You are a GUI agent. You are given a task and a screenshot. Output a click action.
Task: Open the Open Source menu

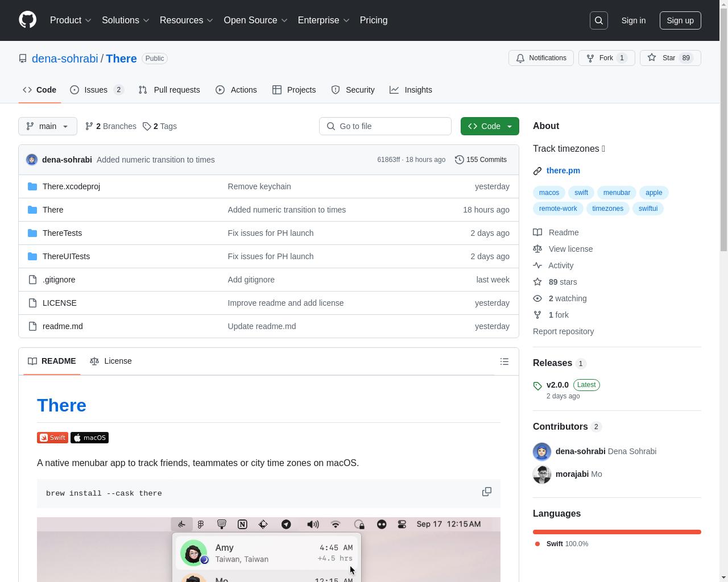coord(255,20)
